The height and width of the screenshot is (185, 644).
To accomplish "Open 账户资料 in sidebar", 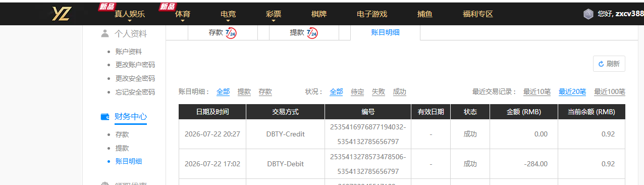I will click(x=129, y=52).
